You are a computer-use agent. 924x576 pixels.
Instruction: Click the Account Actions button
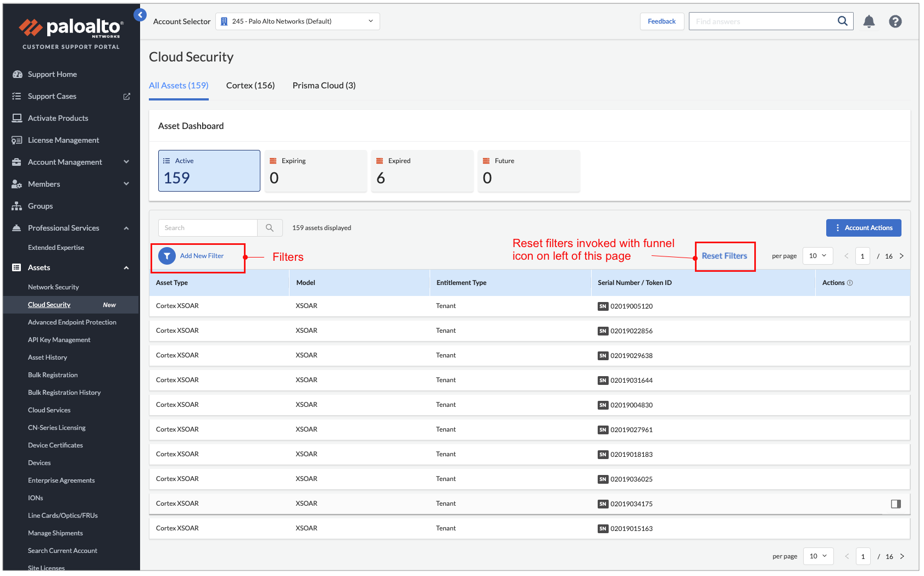tap(863, 228)
